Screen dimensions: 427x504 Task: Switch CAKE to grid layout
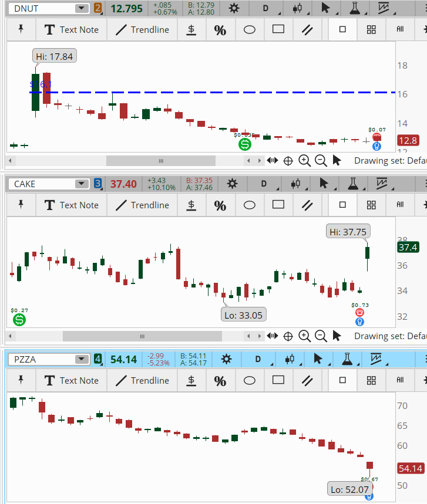coord(371,205)
